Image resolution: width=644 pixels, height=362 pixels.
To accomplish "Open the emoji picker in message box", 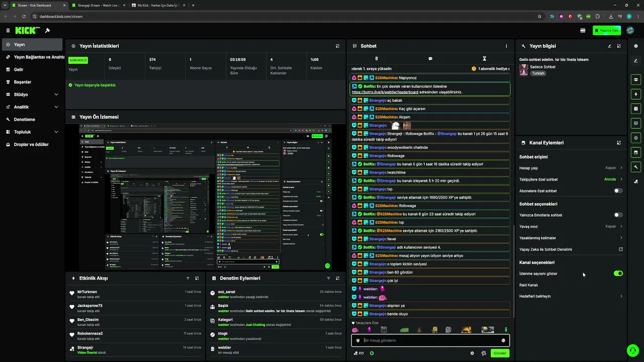I will [503, 340].
